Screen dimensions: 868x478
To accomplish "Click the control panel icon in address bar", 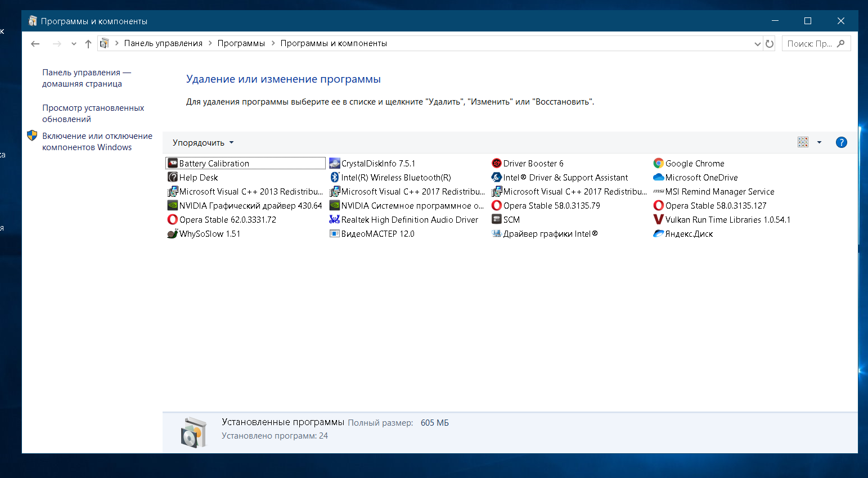I will coord(104,43).
